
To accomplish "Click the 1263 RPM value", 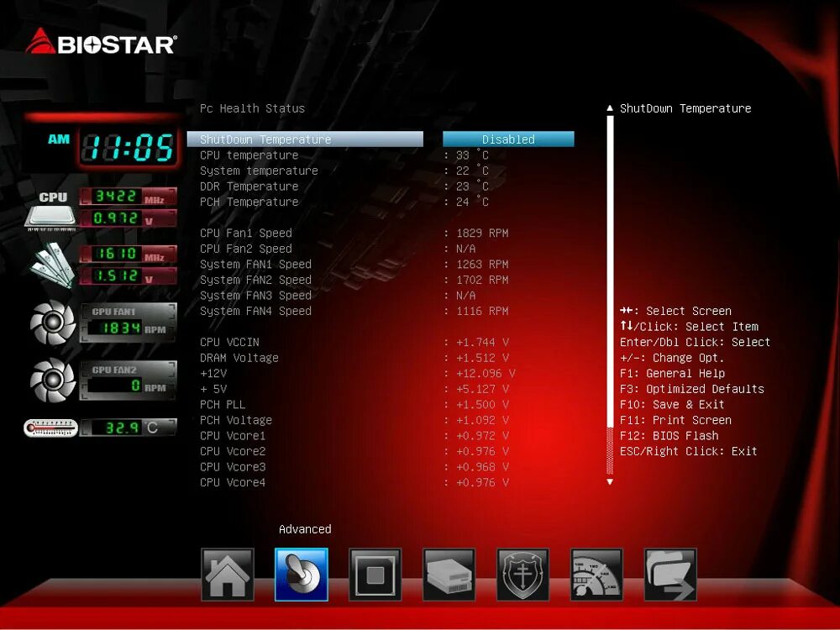I will (482, 264).
